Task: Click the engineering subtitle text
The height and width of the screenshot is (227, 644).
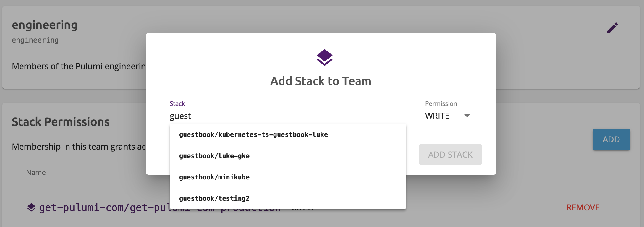Action: (x=35, y=40)
